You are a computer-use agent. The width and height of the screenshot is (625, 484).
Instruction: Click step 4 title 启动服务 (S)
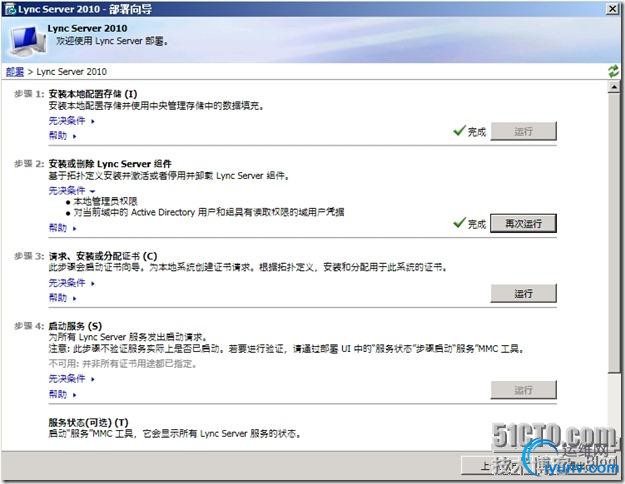[x=75, y=326]
